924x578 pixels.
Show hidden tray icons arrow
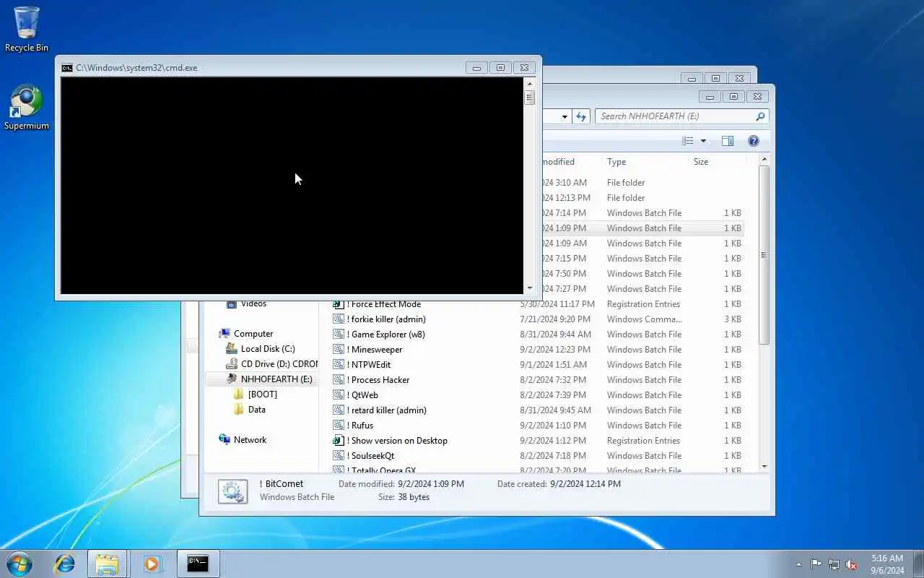[798, 564]
